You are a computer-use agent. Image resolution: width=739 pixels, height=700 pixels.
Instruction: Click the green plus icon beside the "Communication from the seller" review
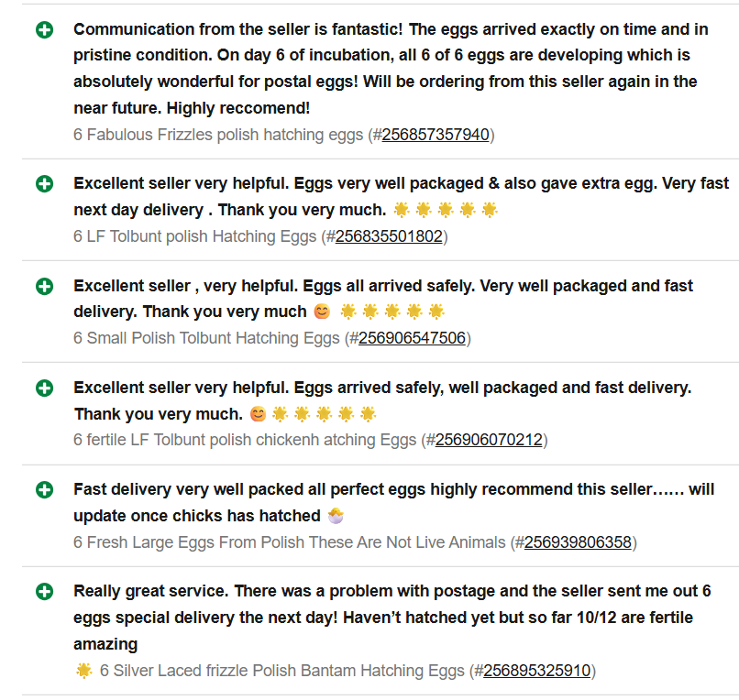44,30
